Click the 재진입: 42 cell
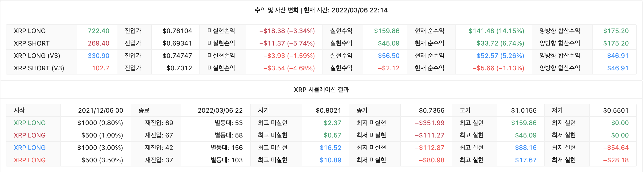The height and width of the screenshot is (172, 644). [159, 148]
